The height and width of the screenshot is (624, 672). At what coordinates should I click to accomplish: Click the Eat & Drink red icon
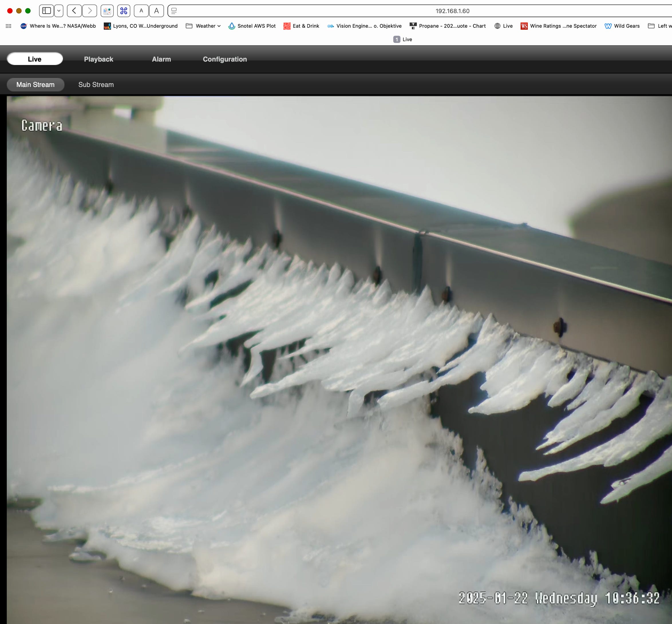287,26
